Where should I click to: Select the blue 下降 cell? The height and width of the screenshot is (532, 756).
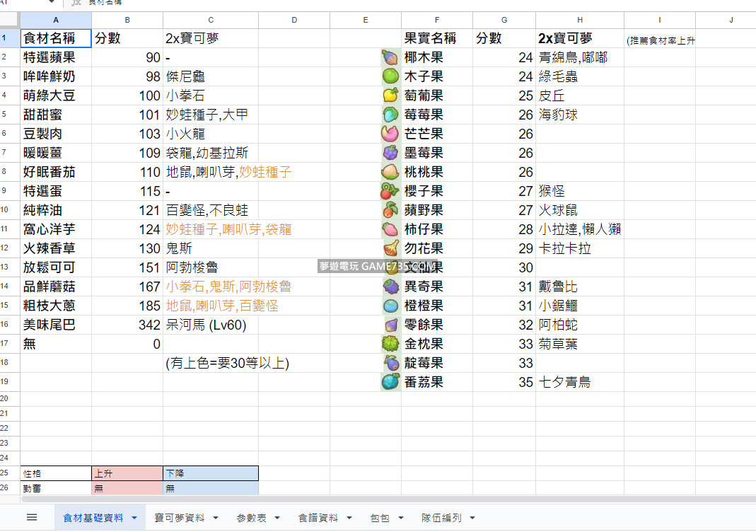(210, 473)
